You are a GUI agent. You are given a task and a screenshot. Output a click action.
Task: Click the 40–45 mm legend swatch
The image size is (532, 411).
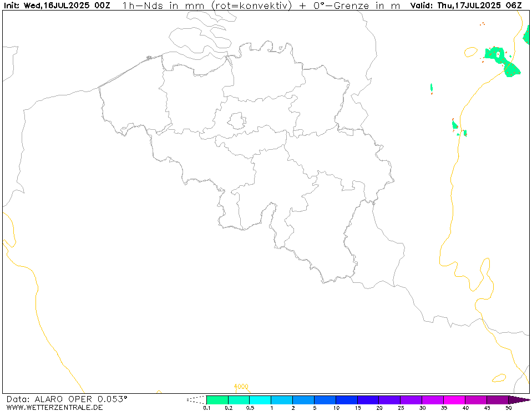[x=475, y=400]
